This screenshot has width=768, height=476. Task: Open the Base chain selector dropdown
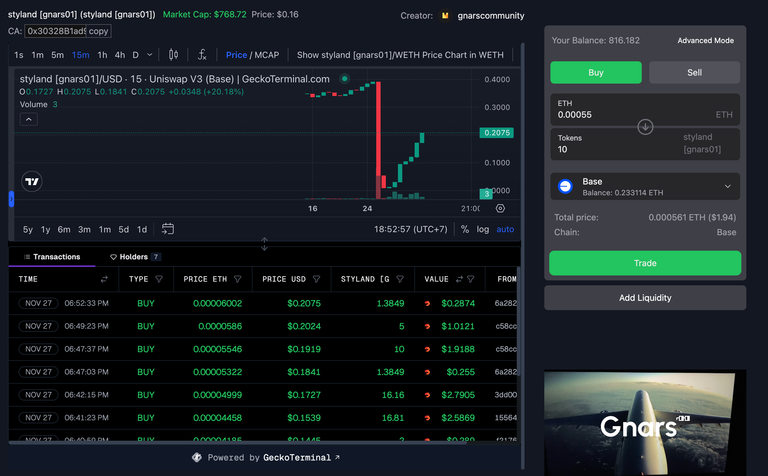coord(645,187)
